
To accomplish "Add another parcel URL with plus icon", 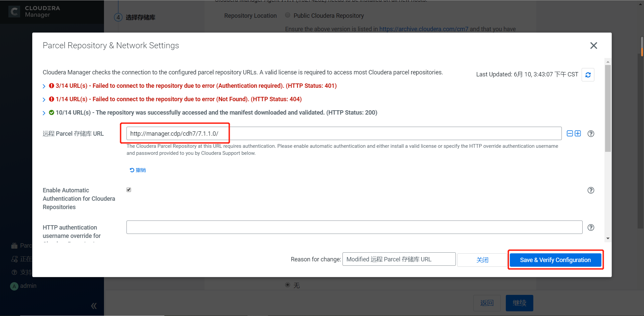I will click(x=578, y=133).
